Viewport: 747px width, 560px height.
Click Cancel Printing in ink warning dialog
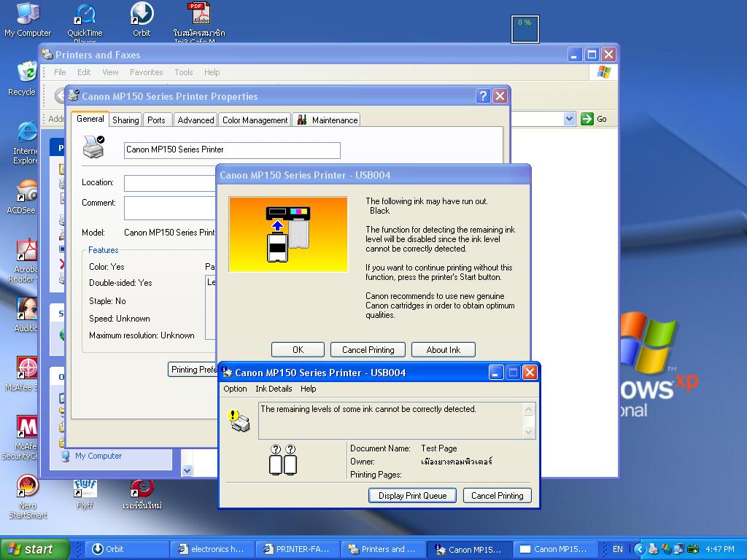pyautogui.click(x=368, y=349)
